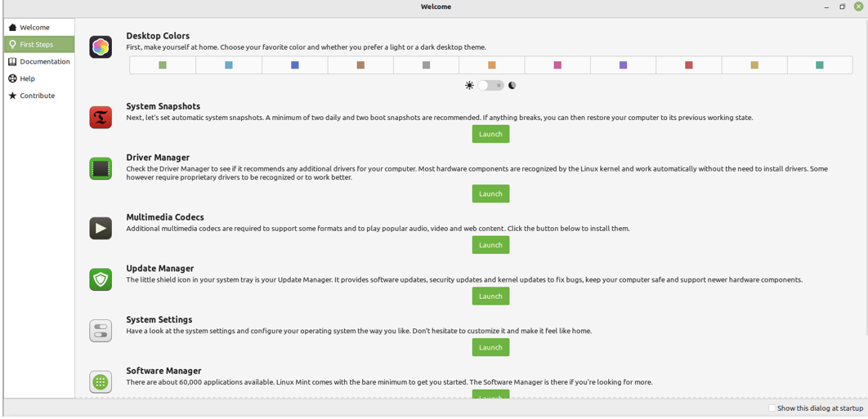This screenshot has height=419, width=868.
Task: Click the lifebuoy icon beside Help
Action: 13,78
